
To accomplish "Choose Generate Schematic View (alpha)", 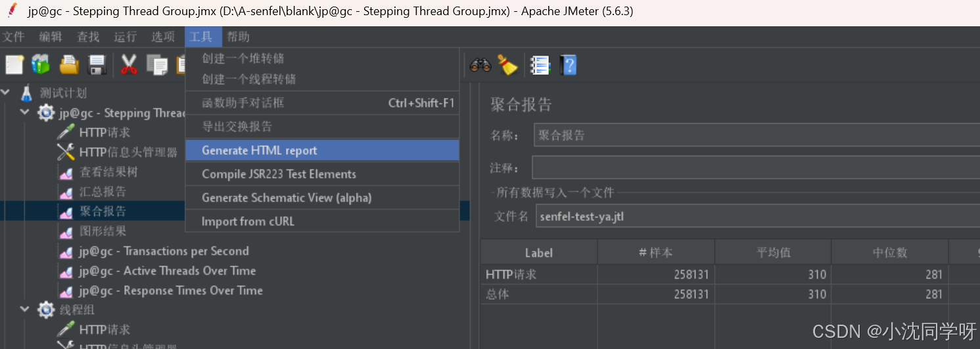I will [x=322, y=198].
